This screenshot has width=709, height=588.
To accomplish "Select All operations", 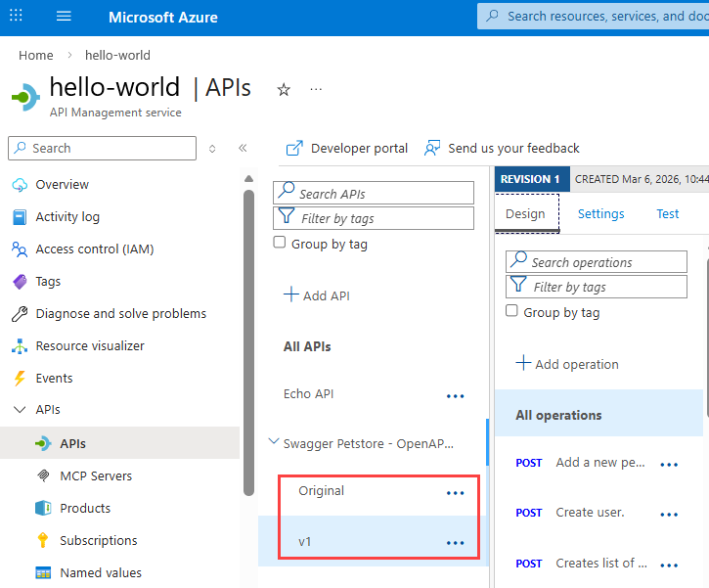I will [x=598, y=413].
